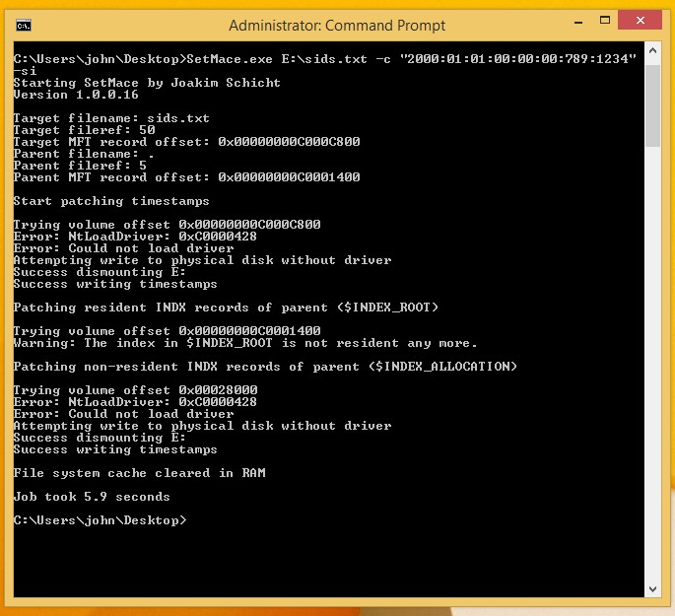
Task: Click the 'Version 1.0.0.16' line
Action: 76,95
